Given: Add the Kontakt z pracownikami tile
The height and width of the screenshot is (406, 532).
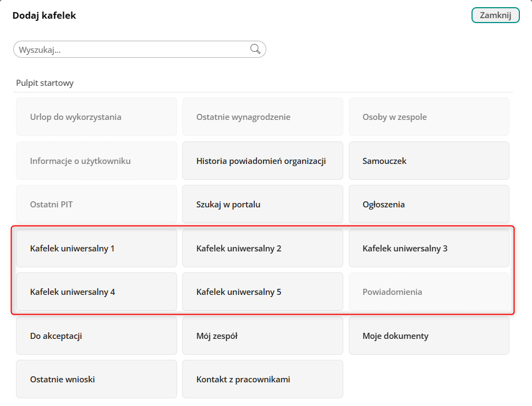Looking at the screenshot, I should pyautogui.click(x=262, y=379).
